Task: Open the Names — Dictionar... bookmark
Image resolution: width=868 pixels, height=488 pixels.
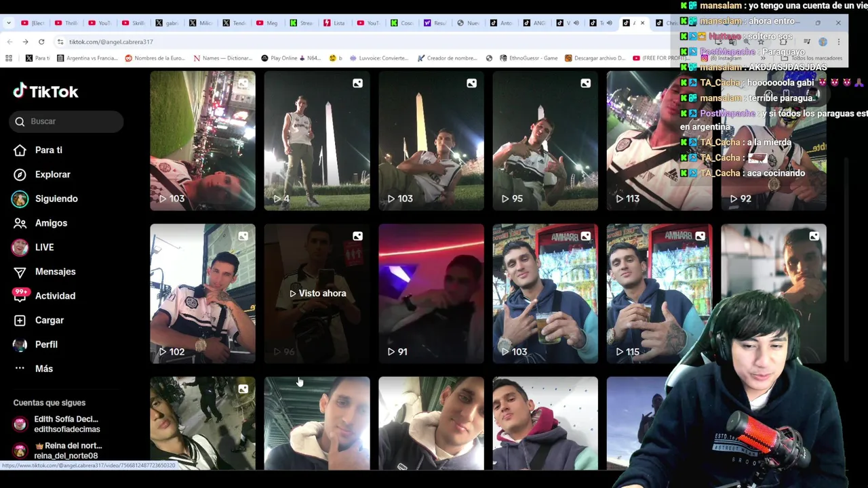Action: pos(222,58)
